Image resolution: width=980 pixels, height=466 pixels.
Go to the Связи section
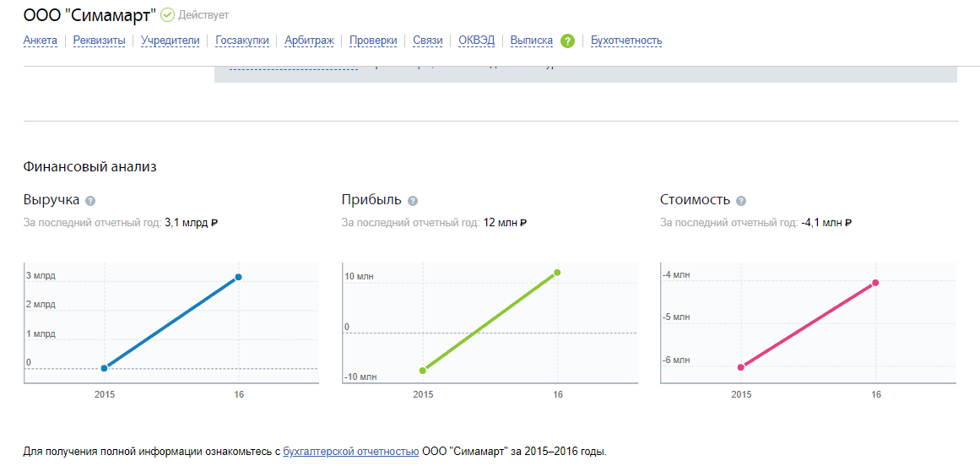click(427, 41)
